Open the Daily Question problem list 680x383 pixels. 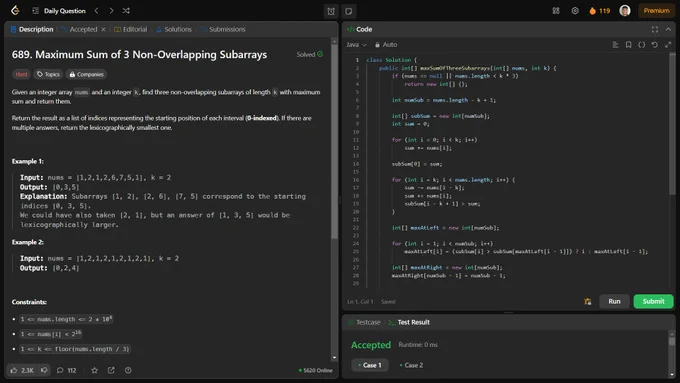point(59,11)
